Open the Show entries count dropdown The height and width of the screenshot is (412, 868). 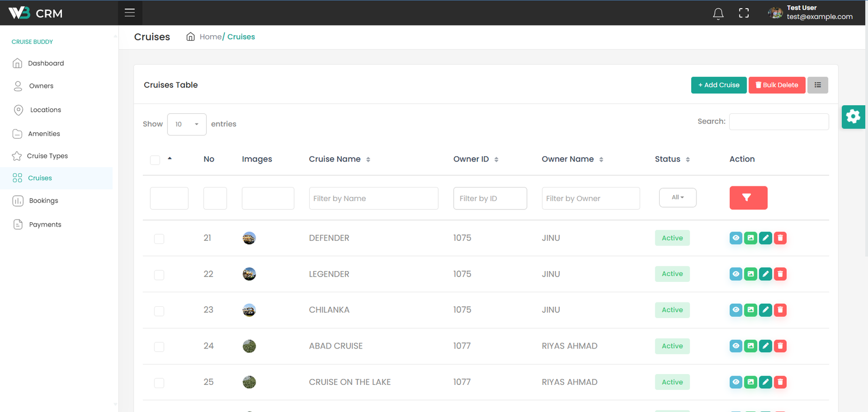187,124
